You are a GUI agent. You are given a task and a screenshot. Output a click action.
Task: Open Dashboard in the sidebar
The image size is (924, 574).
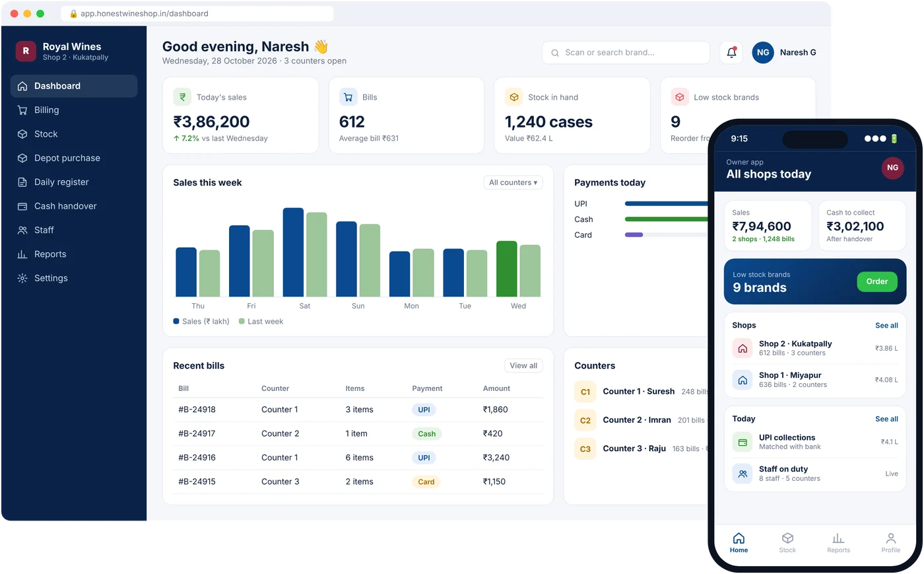pos(74,86)
